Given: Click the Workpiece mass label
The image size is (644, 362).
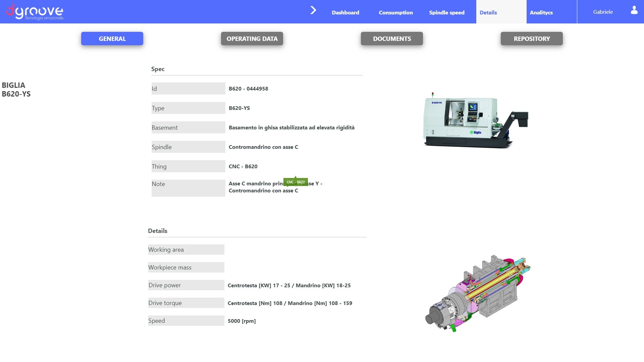Looking at the screenshot, I should click(x=186, y=267).
